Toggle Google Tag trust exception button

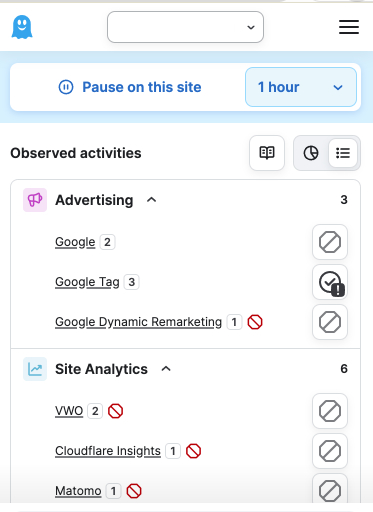(x=330, y=282)
